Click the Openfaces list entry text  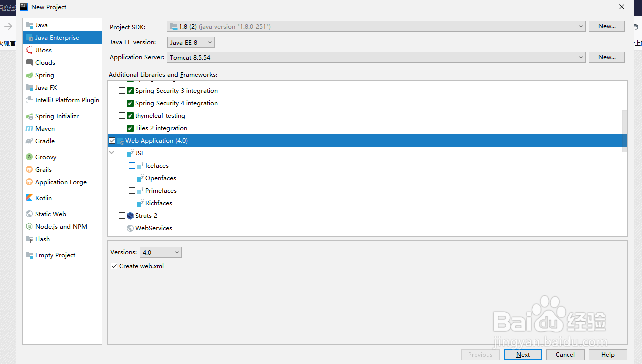[161, 178]
